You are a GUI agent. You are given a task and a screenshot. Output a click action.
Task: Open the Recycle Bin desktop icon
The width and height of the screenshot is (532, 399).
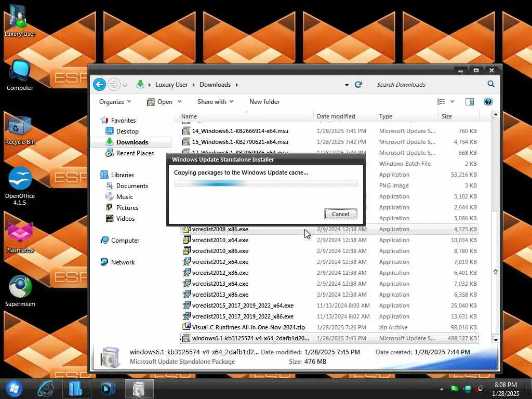point(20,130)
